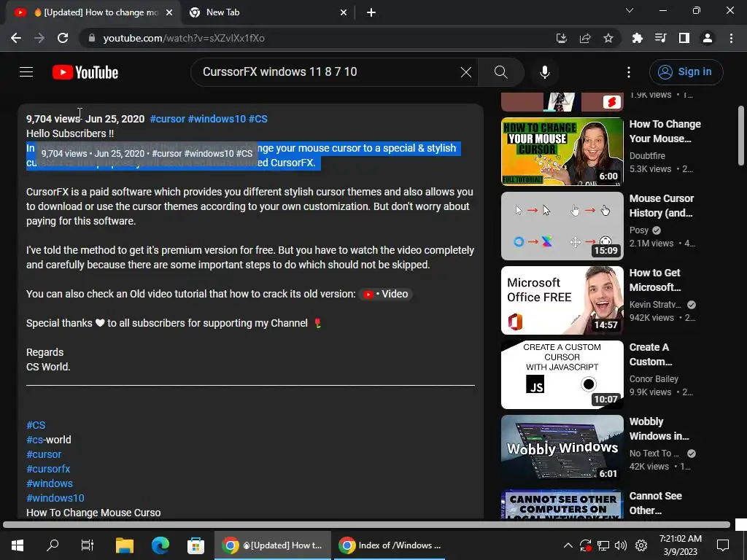This screenshot has height=560, width=747.
Task: Open Task View on taskbar
Action: [88, 545]
